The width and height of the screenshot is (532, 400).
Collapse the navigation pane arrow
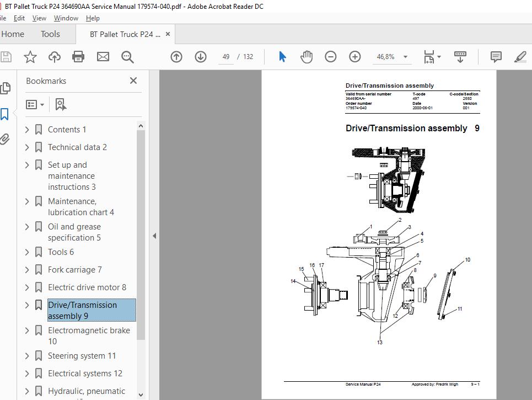(154, 236)
